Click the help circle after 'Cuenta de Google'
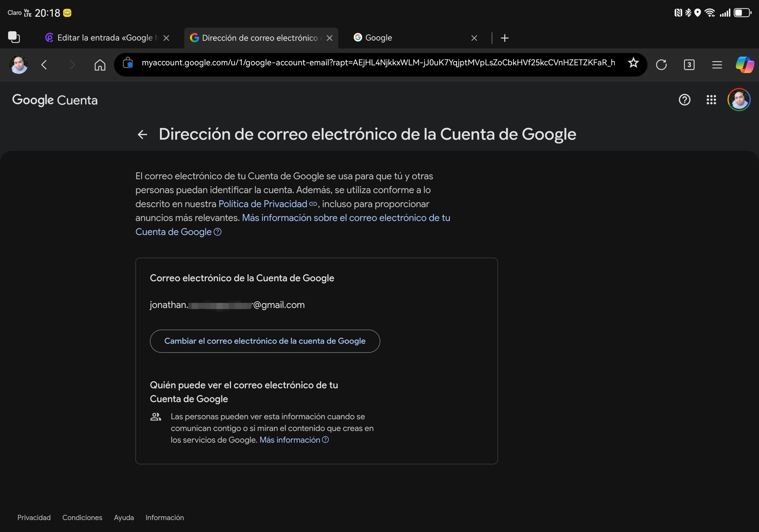The width and height of the screenshot is (759, 532). point(218,232)
